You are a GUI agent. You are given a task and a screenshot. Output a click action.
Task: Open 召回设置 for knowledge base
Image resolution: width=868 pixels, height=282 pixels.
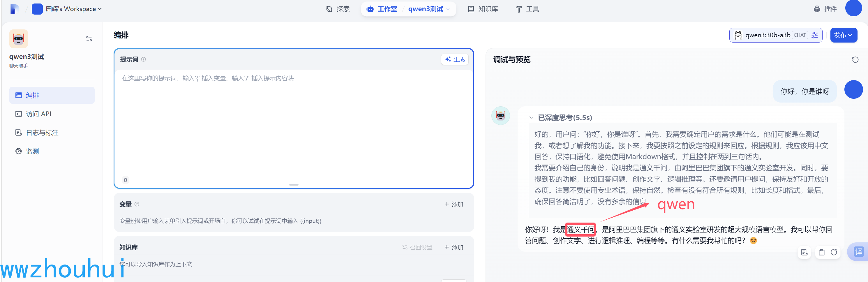pyautogui.click(x=417, y=247)
